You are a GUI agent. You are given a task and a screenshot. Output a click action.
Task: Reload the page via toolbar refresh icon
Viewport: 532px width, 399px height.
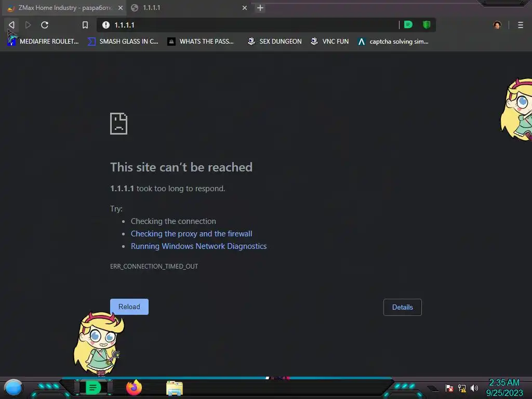pyautogui.click(x=45, y=25)
